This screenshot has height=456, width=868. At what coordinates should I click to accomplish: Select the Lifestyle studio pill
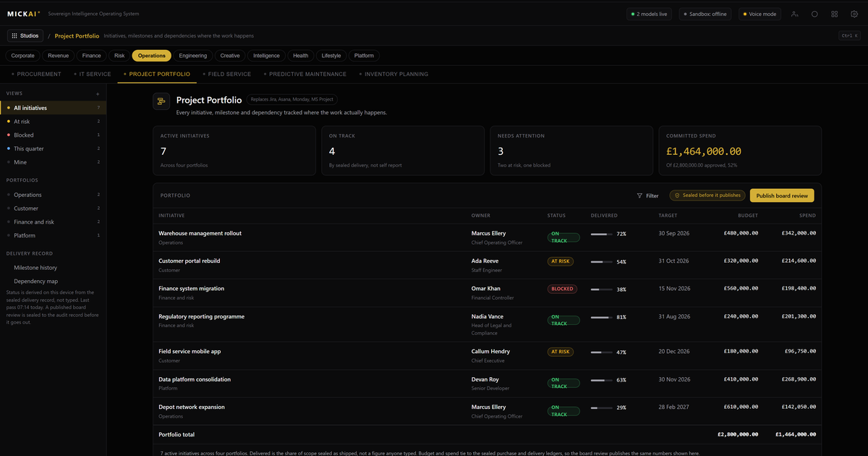coord(331,56)
